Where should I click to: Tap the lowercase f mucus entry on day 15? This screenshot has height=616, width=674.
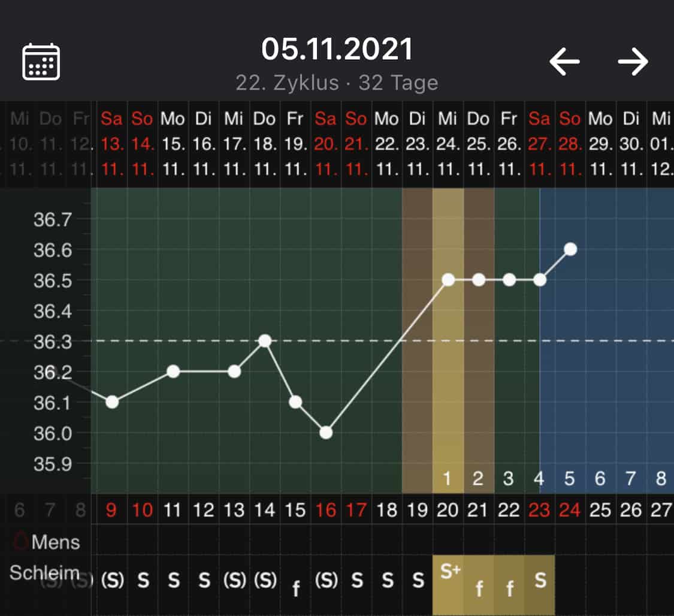(x=296, y=589)
